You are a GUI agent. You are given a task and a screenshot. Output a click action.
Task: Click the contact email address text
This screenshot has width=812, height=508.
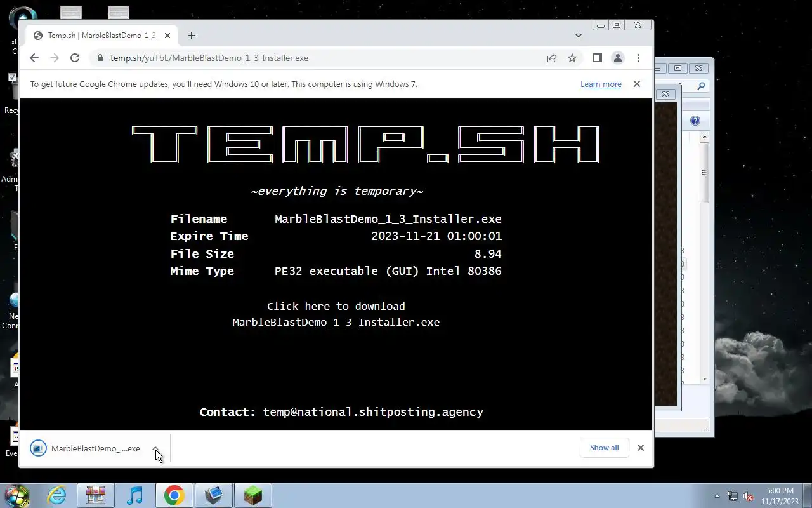point(373,412)
